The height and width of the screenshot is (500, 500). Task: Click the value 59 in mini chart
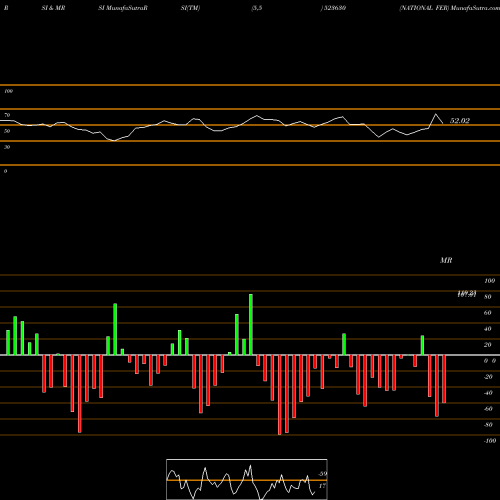(x=322, y=474)
